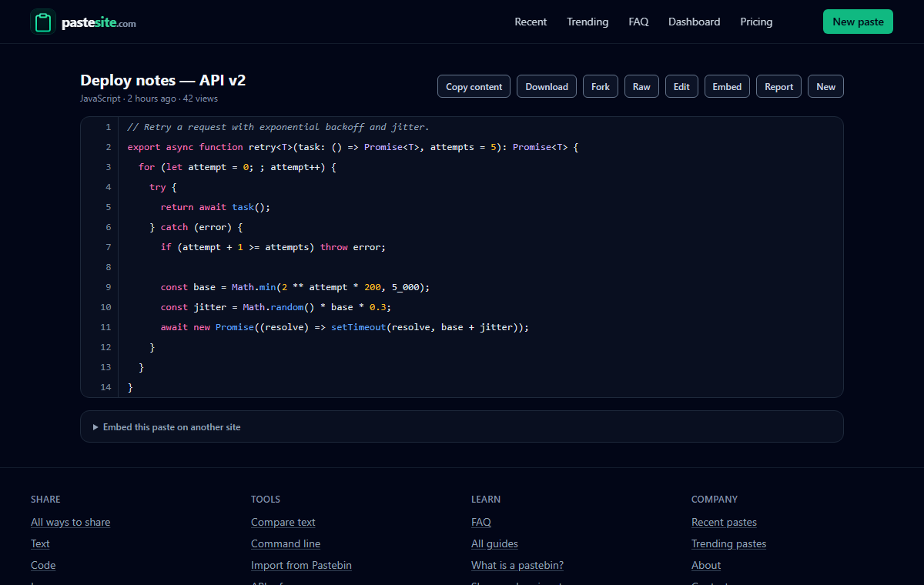This screenshot has height=585, width=924.
Task: Click the 'return await task();' line
Action: pyautogui.click(x=216, y=207)
